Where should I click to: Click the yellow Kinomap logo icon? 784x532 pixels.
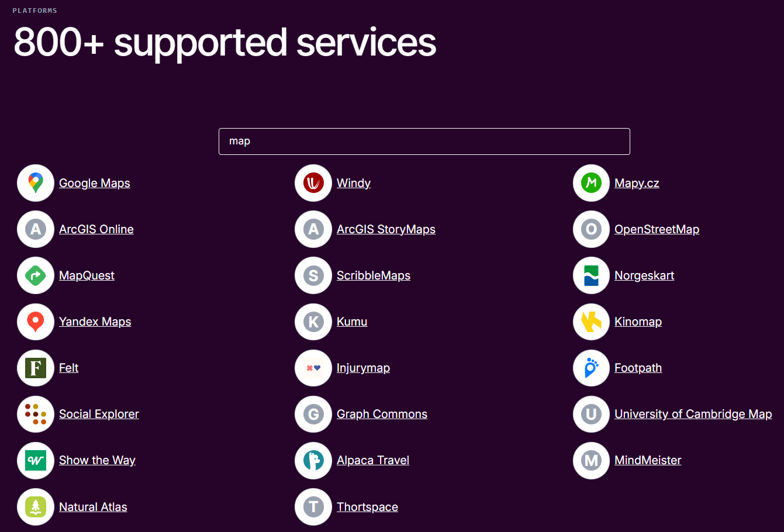click(591, 322)
